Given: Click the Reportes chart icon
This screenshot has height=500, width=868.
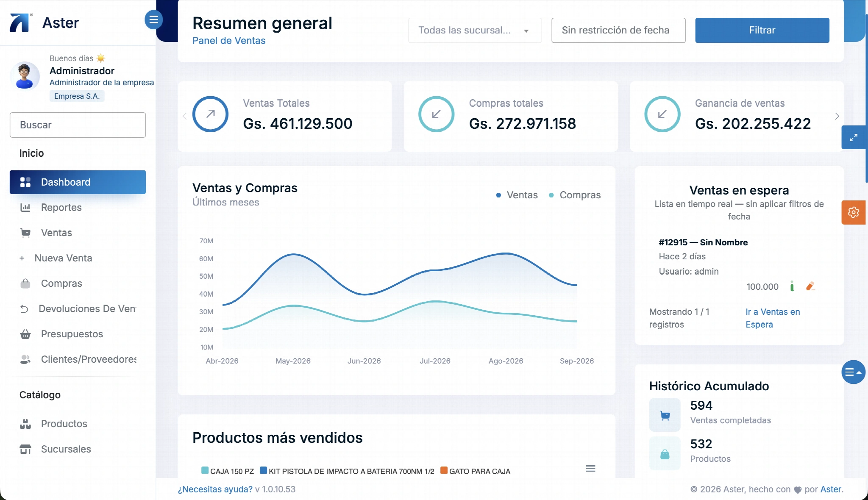Looking at the screenshot, I should click(25, 208).
